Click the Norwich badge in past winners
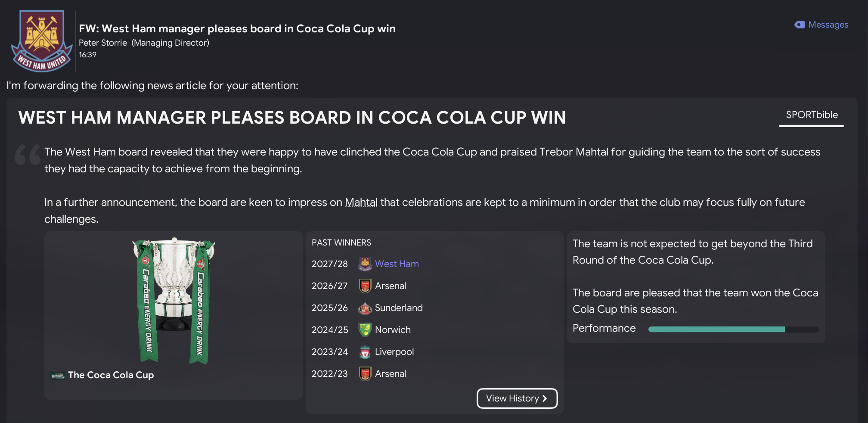 tap(365, 330)
